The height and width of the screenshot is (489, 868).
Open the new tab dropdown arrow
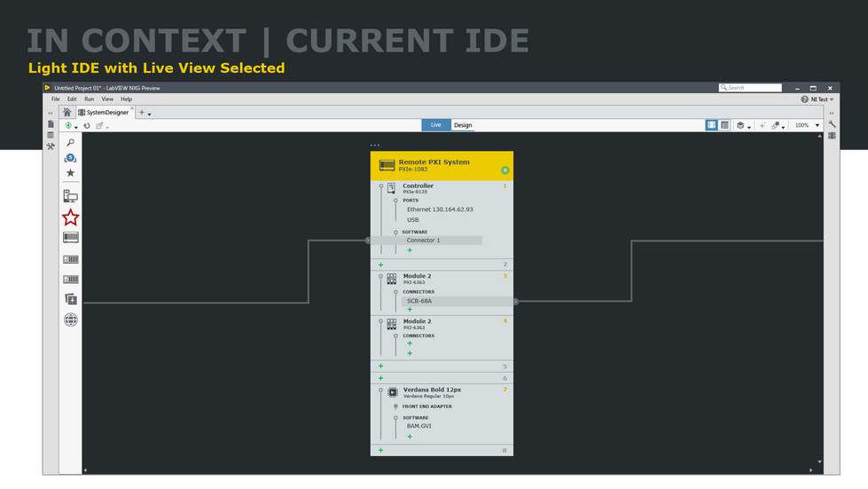coord(150,114)
